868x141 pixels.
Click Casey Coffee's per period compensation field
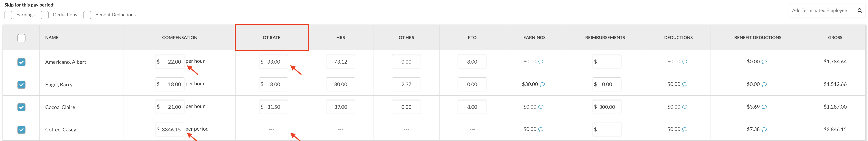pos(170,130)
